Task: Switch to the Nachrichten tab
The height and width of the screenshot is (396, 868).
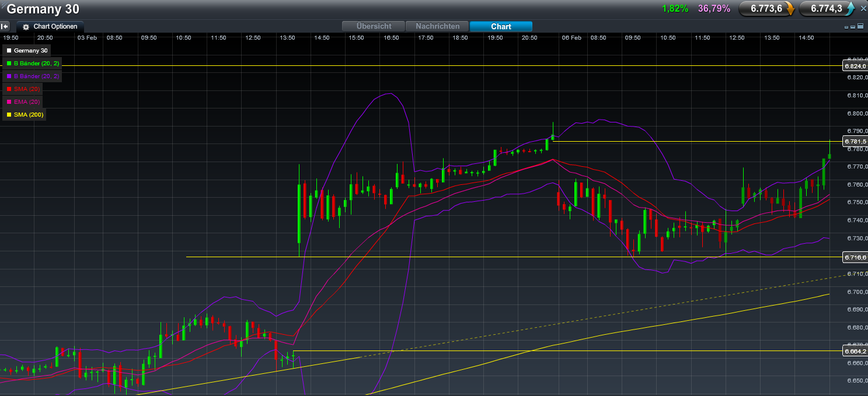Action: (x=437, y=26)
